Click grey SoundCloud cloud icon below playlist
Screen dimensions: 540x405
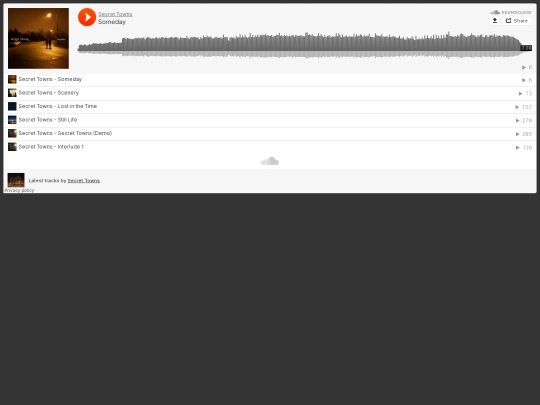[x=270, y=161]
